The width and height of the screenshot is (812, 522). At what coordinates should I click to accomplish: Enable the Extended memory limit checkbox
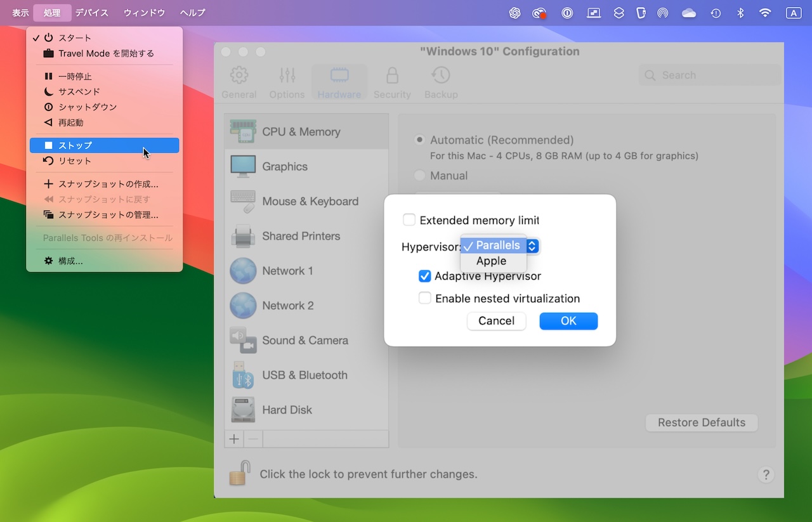pyautogui.click(x=409, y=220)
